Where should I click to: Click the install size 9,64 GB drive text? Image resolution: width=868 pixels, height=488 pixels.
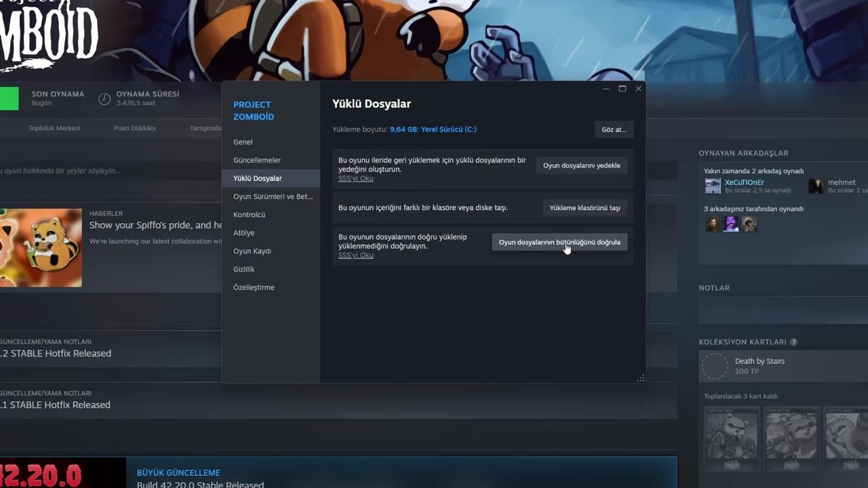click(433, 129)
